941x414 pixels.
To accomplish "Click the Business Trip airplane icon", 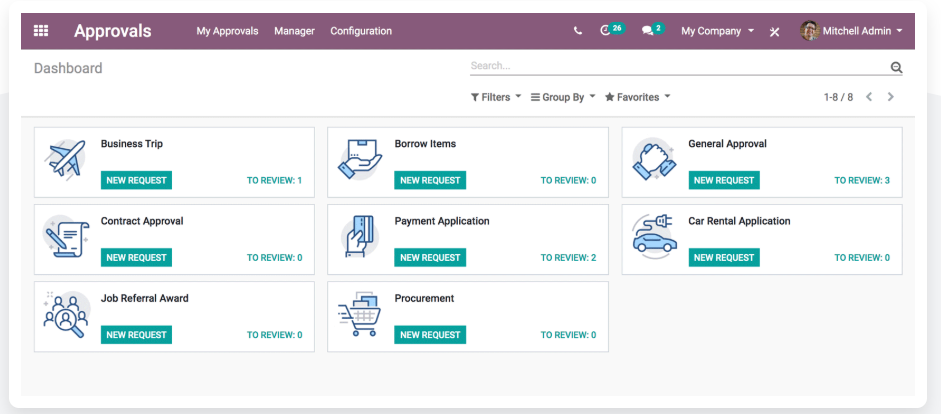I will (66, 160).
